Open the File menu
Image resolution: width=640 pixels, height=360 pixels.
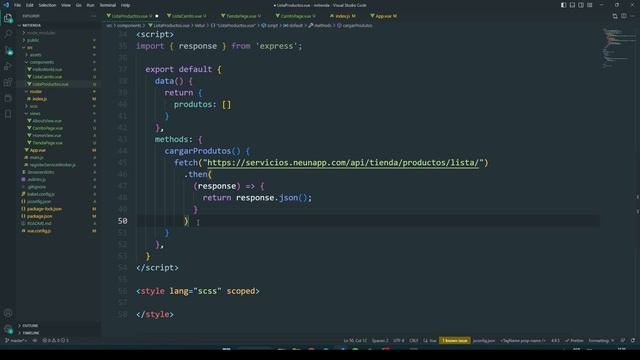(x=18, y=5)
